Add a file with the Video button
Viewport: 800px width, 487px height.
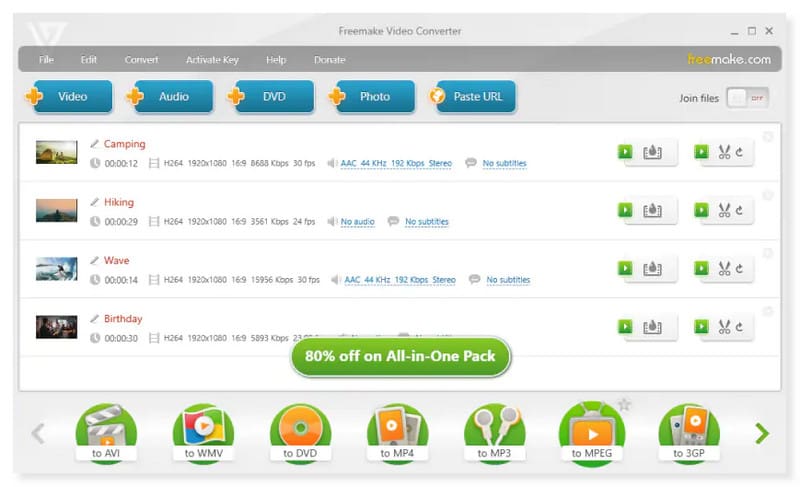pos(65,97)
